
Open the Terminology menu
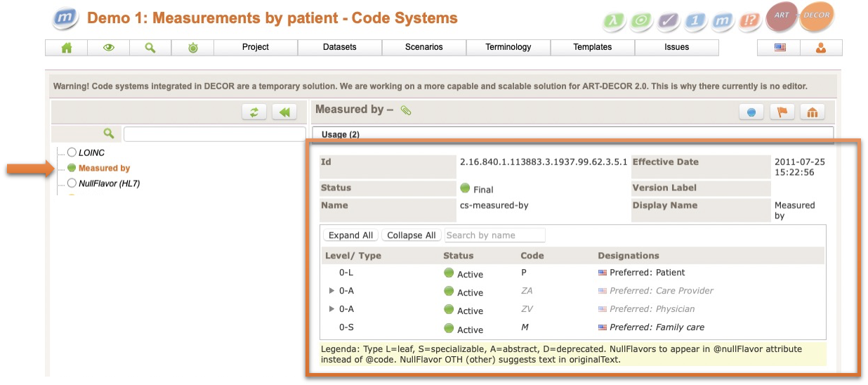click(x=508, y=47)
